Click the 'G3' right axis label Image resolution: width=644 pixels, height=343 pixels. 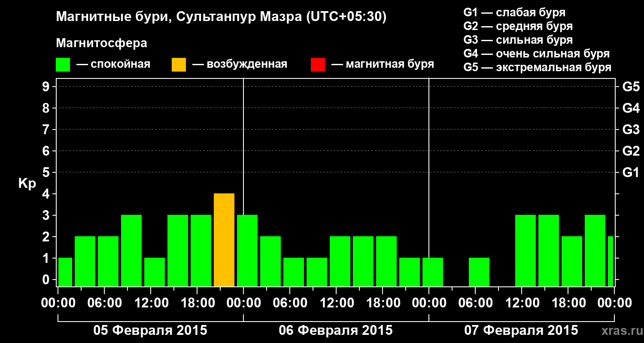pos(631,130)
